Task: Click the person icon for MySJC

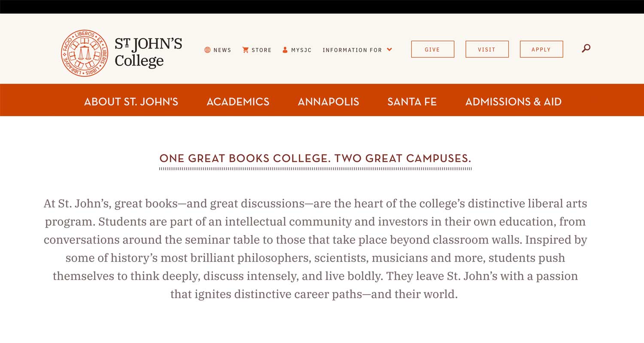Action: click(x=285, y=50)
